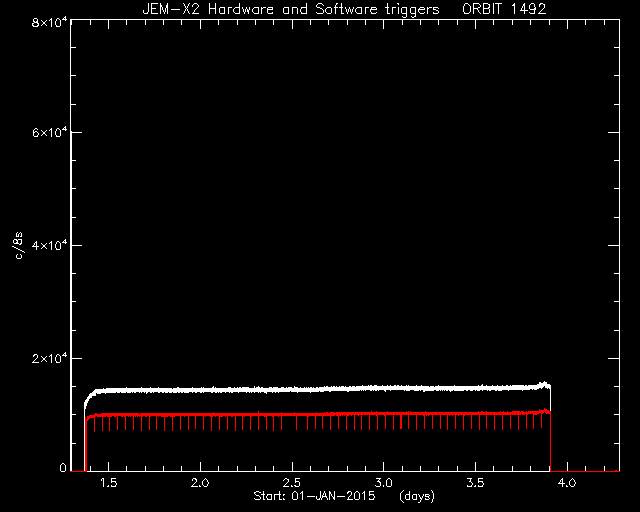
Task: Click the 'Start: 01-JAN-2015' label
Action: 314,496
